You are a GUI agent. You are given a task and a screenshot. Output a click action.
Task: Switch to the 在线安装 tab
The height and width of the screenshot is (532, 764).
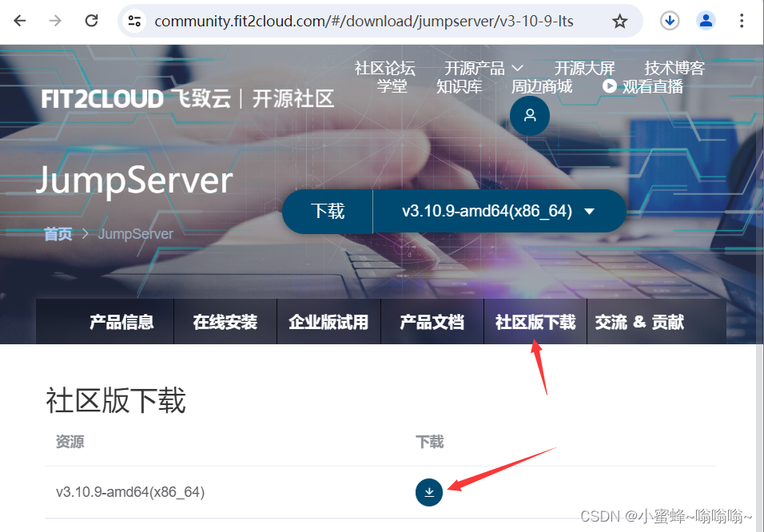point(225,322)
